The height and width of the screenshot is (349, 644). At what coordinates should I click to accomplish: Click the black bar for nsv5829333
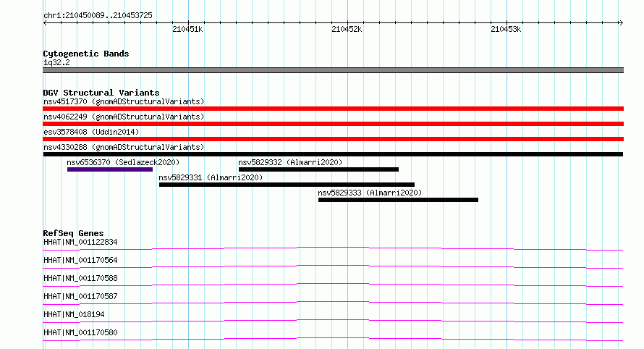click(399, 200)
